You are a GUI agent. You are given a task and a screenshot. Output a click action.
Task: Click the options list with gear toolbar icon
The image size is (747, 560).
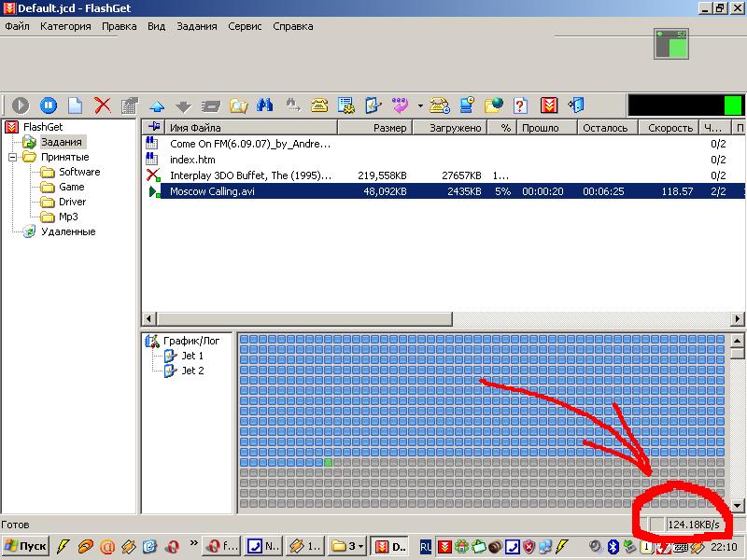[346, 105]
